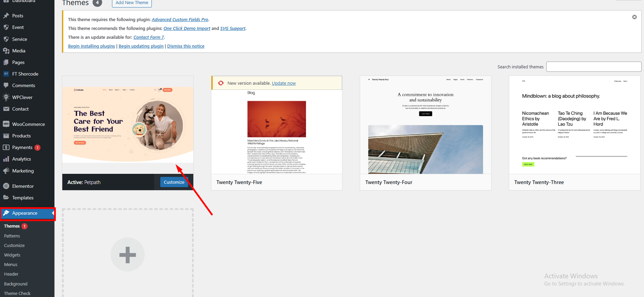Click Begin updating plugin link

coord(141,46)
